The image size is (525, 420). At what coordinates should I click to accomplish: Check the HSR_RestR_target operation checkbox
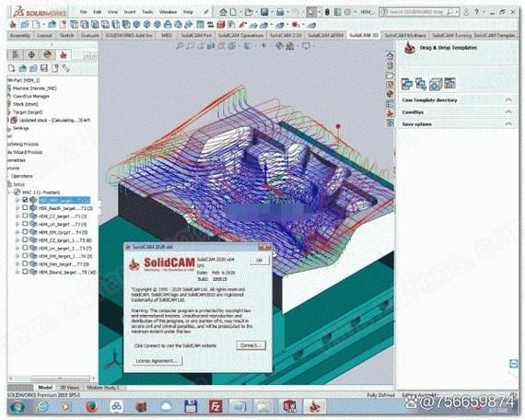25,207
